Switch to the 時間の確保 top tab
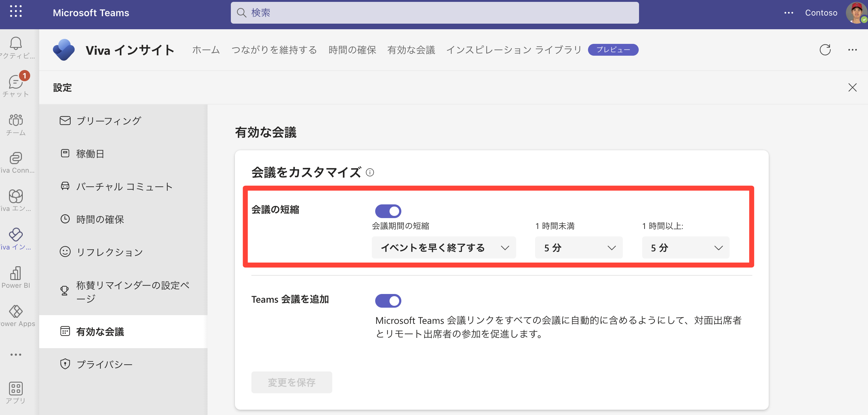868x415 pixels. point(352,50)
